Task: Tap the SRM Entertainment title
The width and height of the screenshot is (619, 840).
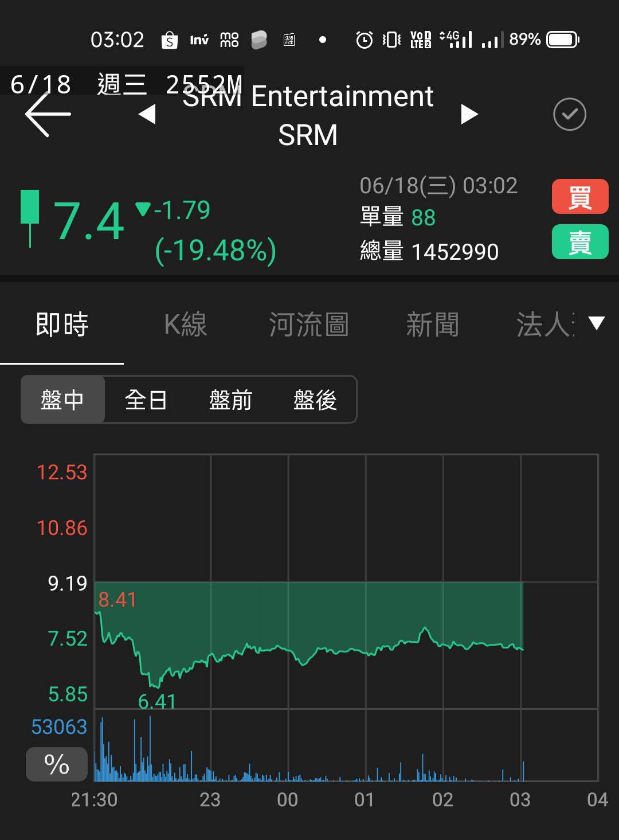Action: tap(308, 115)
